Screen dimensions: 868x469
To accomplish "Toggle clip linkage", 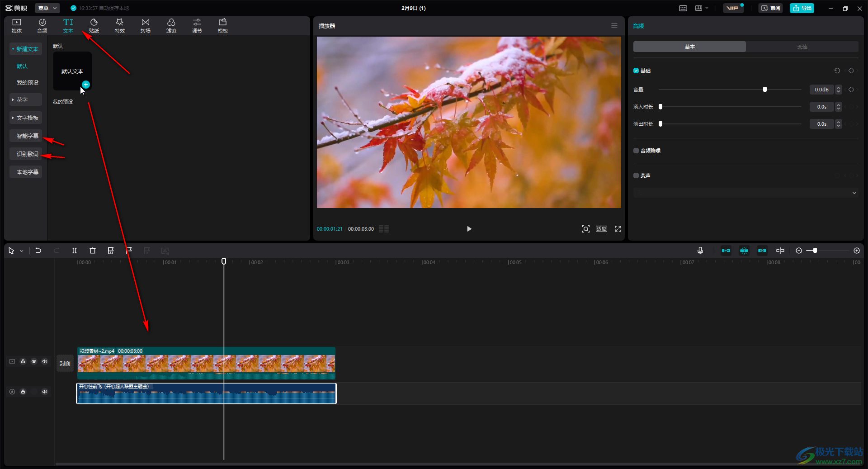I will pyautogui.click(x=762, y=251).
